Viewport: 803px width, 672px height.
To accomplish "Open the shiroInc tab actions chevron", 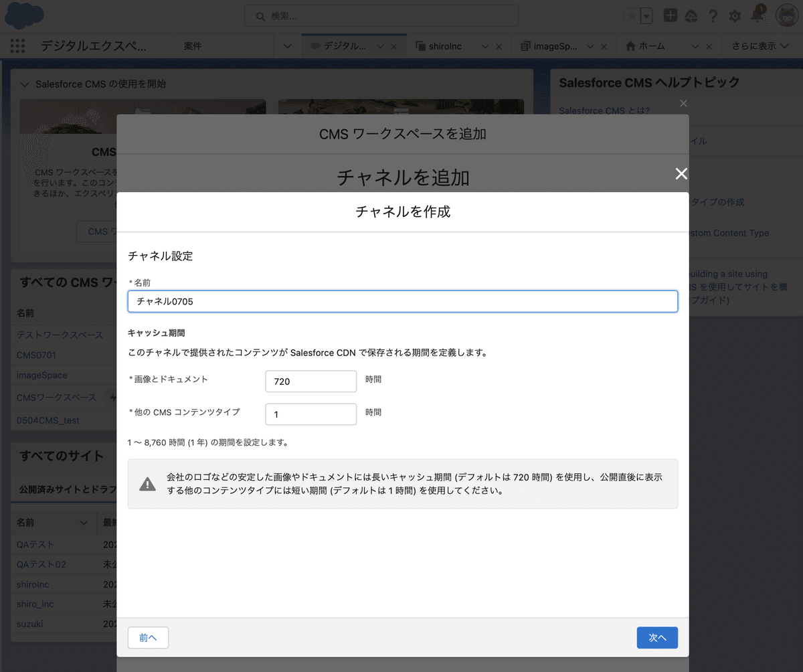I will [x=485, y=46].
